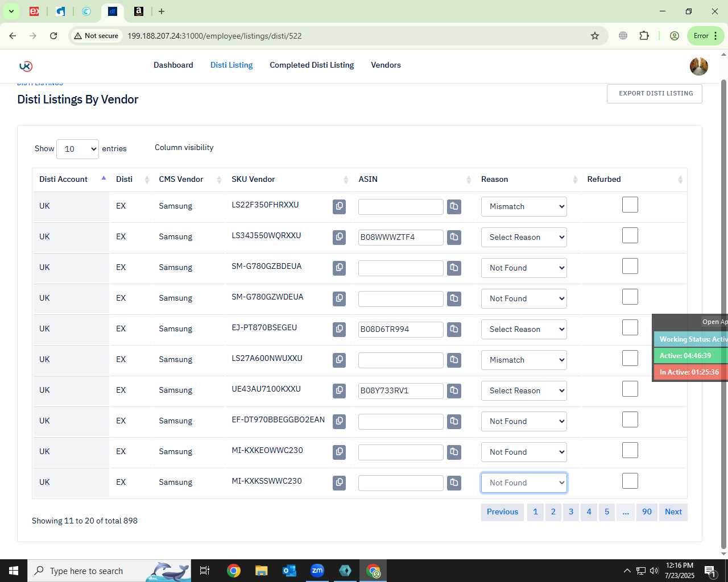
Task: Click ASIN paste icon in LS27A600NWUXXU row
Action: point(454,360)
